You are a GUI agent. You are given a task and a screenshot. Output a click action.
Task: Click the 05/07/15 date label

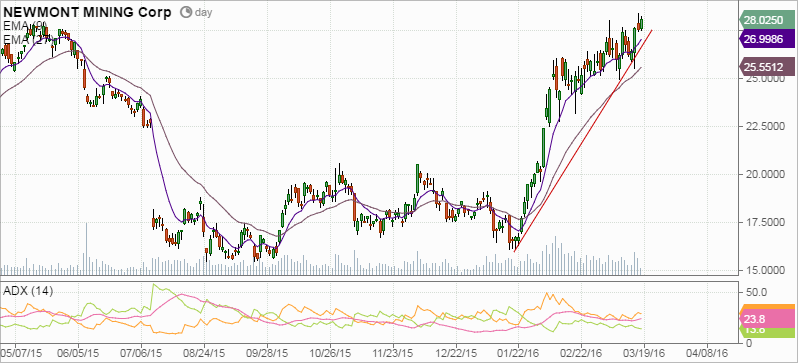[21, 352]
